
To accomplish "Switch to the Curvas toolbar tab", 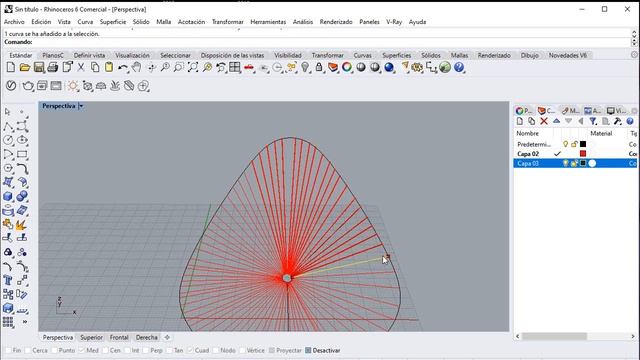I will [x=362, y=55].
